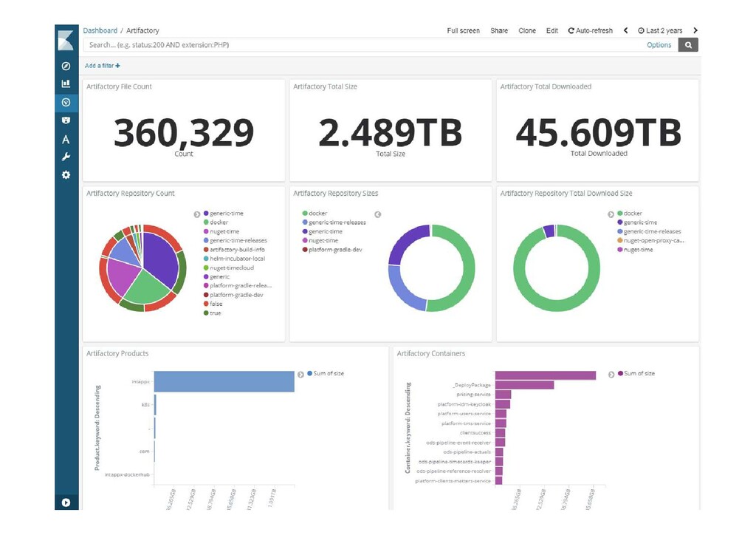
Task: Collapse the Artifactory Products legend arrow
Action: tap(300, 375)
